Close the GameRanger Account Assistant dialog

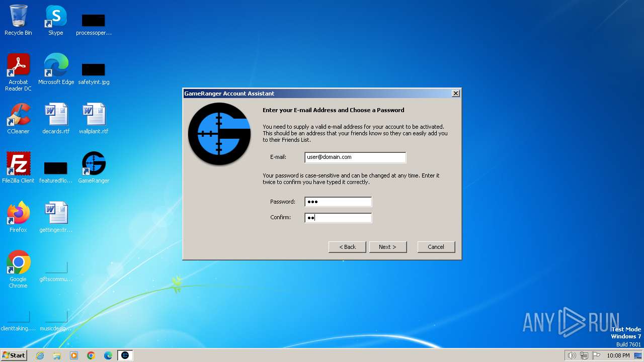(x=455, y=94)
